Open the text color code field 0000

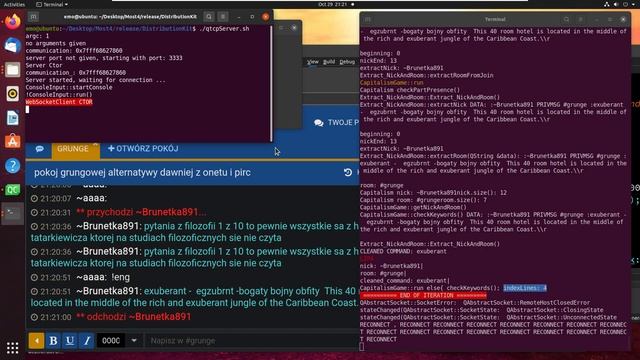pos(111,340)
